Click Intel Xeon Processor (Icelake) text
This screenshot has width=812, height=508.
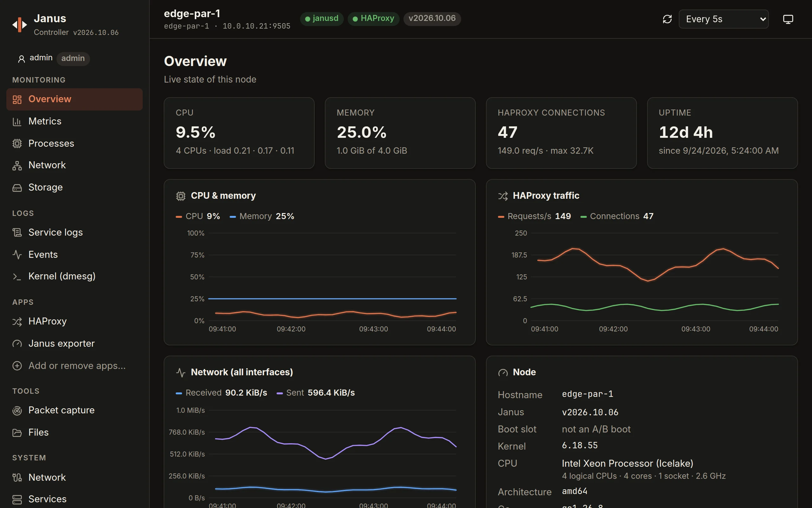click(x=627, y=464)
